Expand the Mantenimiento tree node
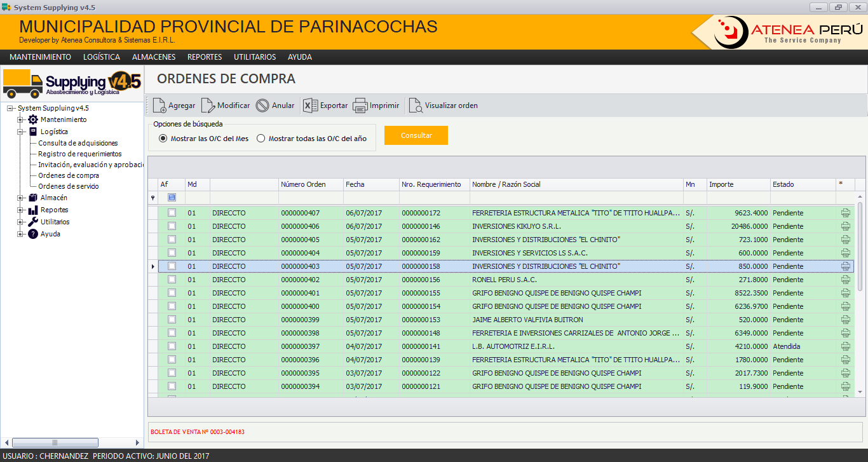The width and height of the screenshot is (868, 462). tap(20, 120)
